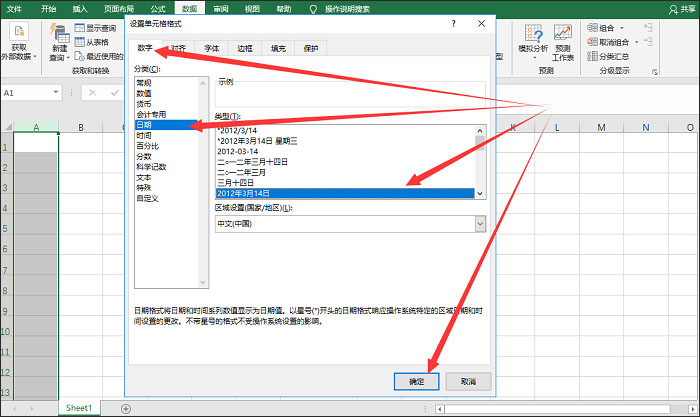
Task: Switch to the 审阅 ribbon tab
Action: tap(221, 8)
